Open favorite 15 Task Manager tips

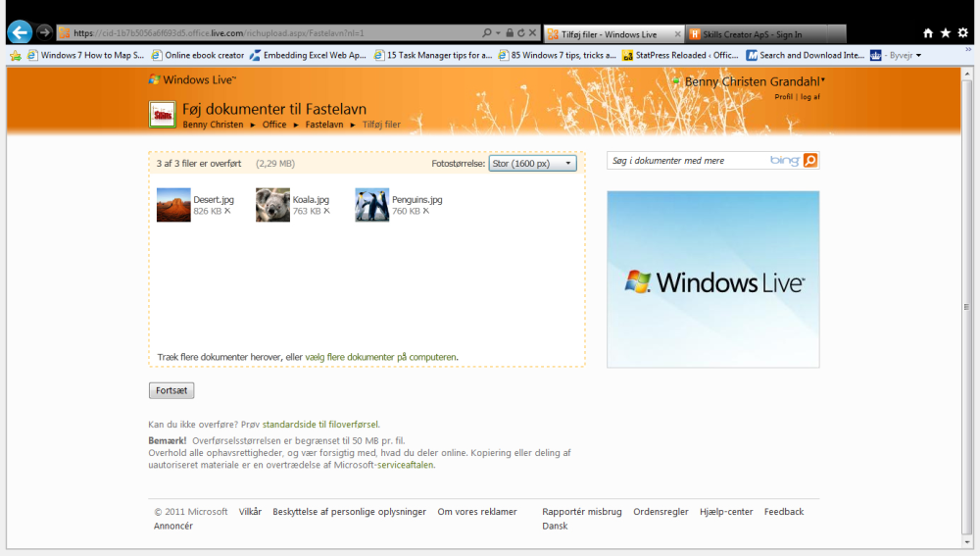(433, 56)
